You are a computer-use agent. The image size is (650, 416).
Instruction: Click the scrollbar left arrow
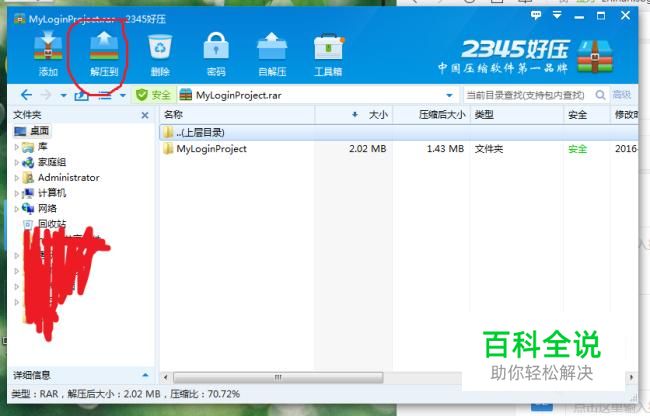[166, 377]
